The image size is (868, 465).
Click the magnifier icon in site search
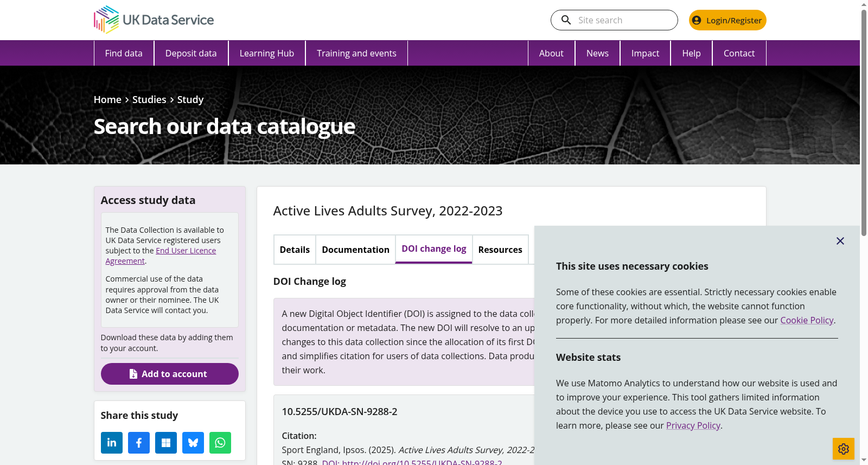coord(566,20)
